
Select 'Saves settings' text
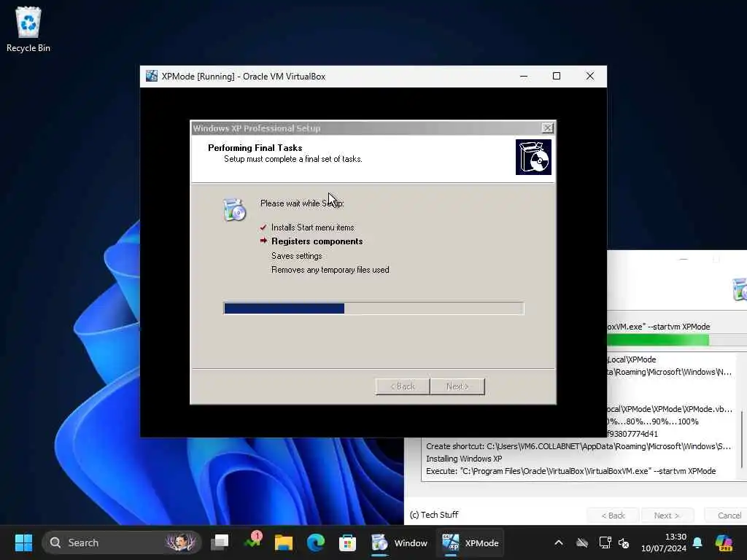296,256
